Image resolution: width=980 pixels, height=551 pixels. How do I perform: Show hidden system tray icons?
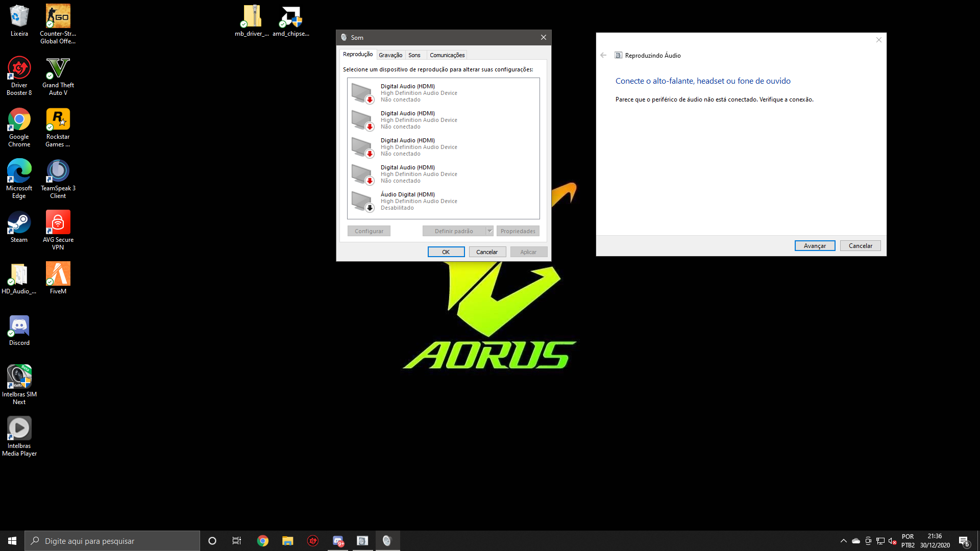coord(843,541)
